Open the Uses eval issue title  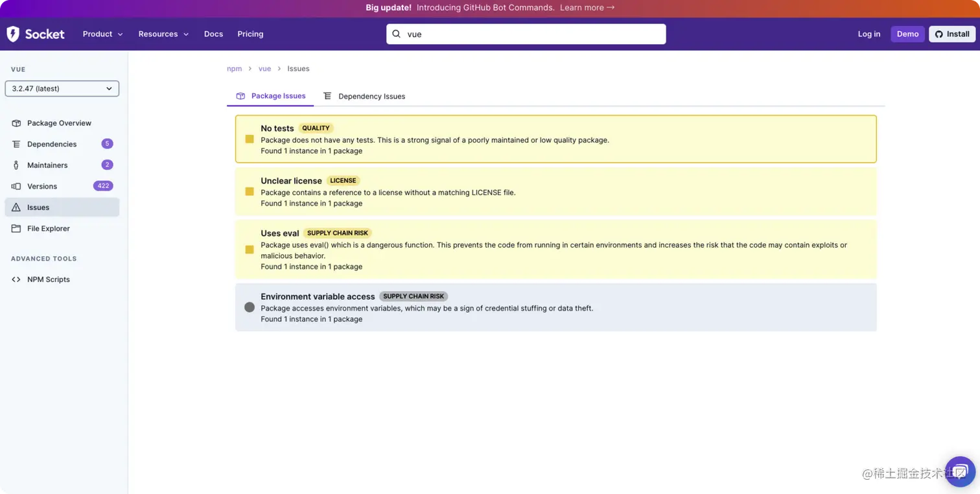point(280,233)
